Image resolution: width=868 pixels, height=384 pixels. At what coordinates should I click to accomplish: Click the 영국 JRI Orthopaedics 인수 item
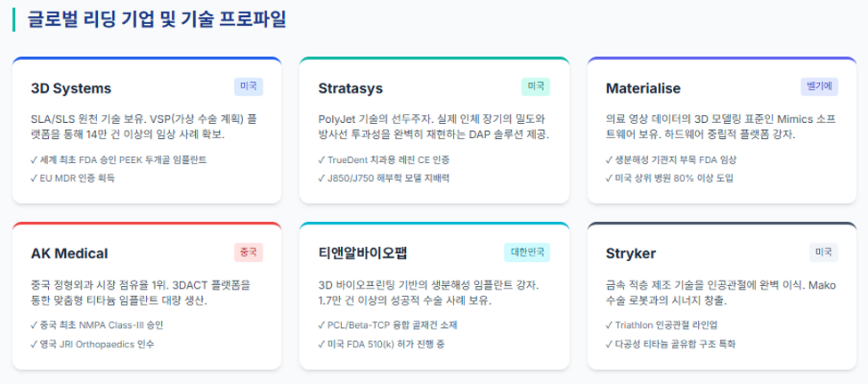click(x=93, y=344)
